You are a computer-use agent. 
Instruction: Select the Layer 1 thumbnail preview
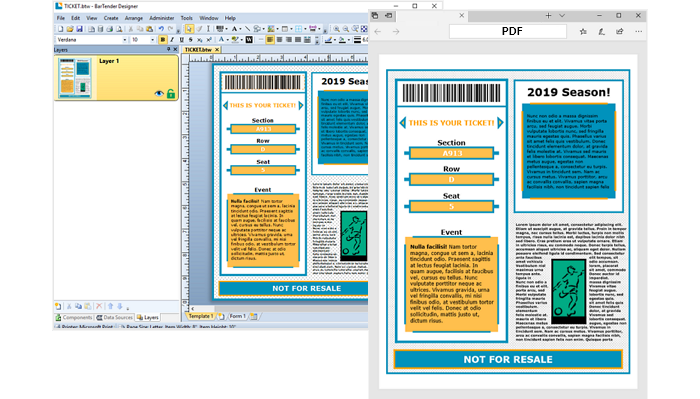coord(75,78)
